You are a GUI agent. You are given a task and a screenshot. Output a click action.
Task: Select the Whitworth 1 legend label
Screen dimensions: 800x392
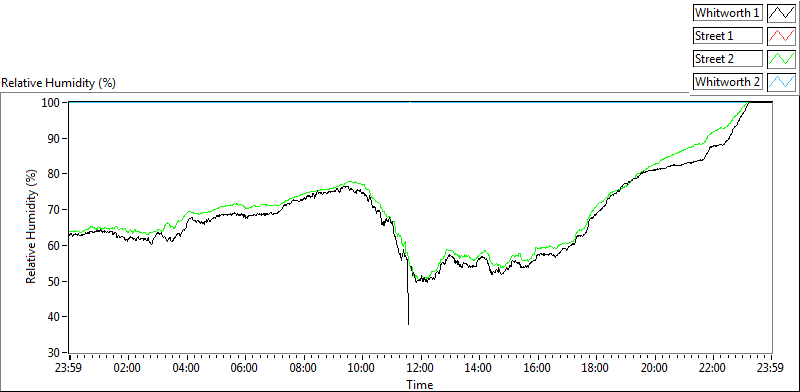click(728, 13)
